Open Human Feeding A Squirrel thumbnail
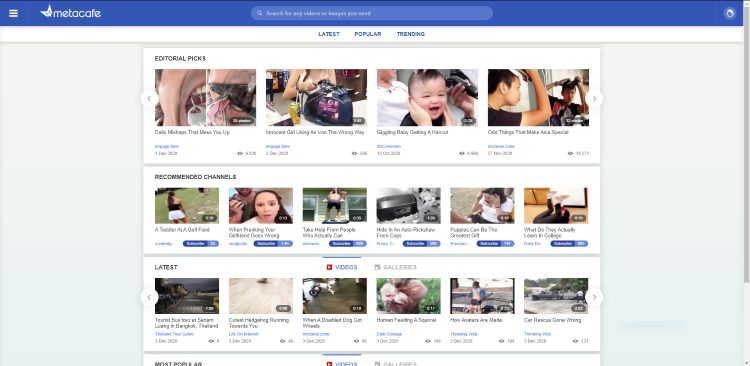 pyautogui.click(x=408, y=296)
